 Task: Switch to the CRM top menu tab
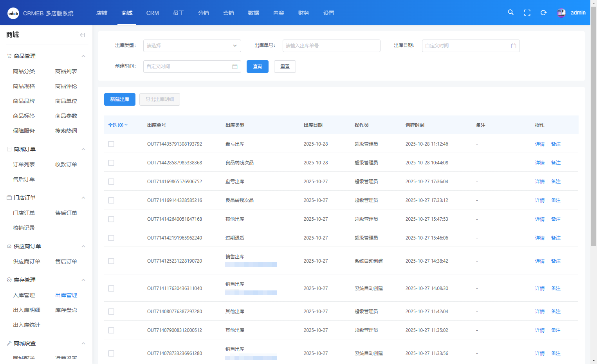(x=152, y=13)
